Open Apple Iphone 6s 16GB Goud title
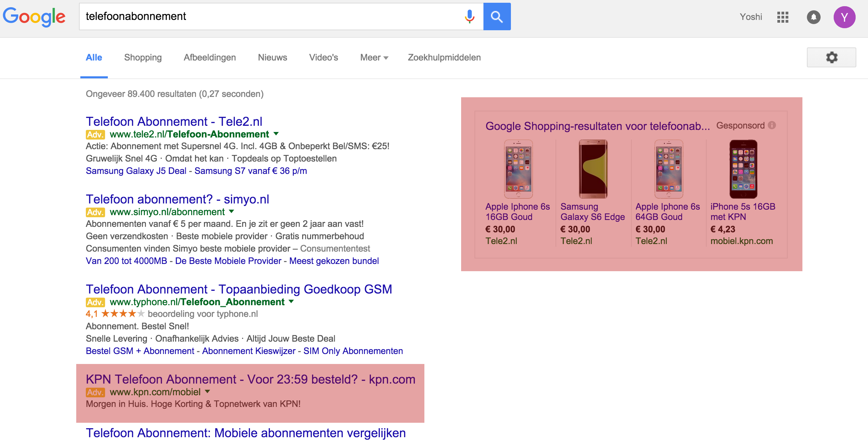 pyautogui.click(x=517, y=212)
